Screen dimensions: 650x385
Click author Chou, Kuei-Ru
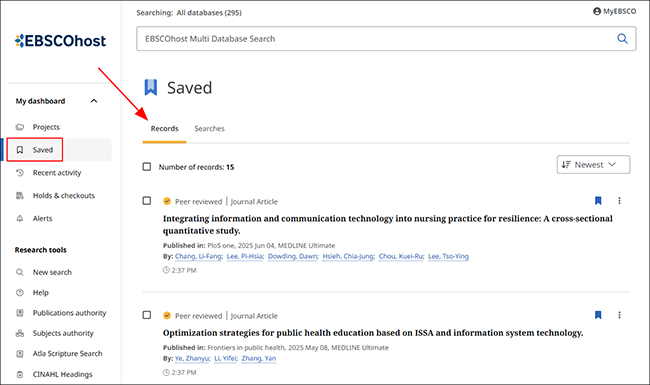(401, 257)
